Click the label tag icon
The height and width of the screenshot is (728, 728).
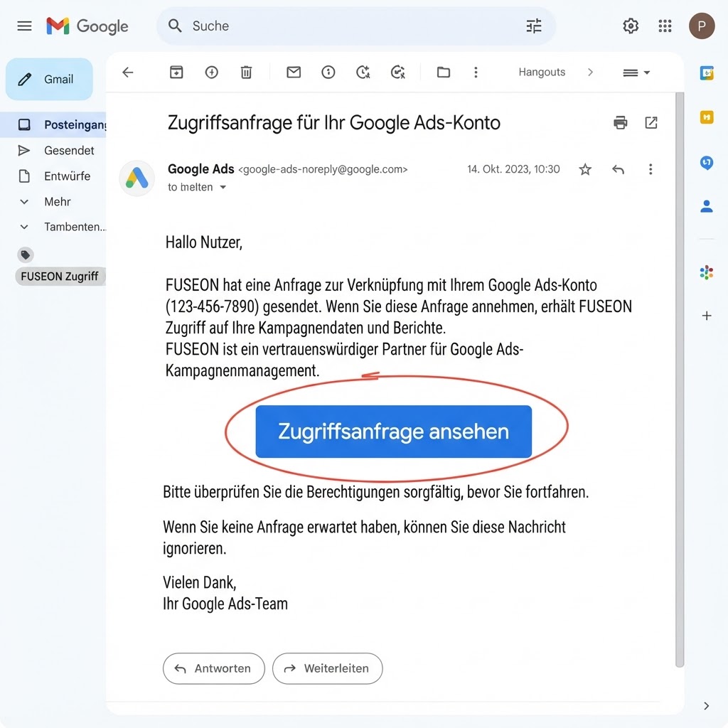pyautogui.click(x=26, y=255)
